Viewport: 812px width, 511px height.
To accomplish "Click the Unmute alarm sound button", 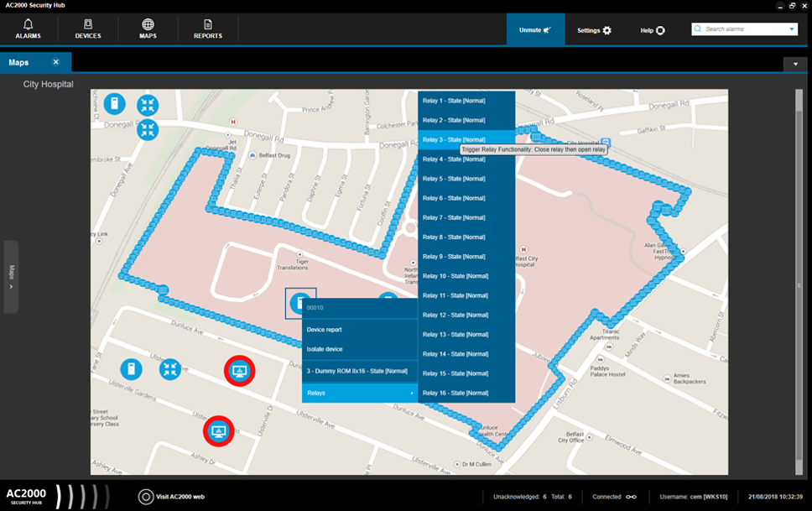I will [x=535, y=30].
